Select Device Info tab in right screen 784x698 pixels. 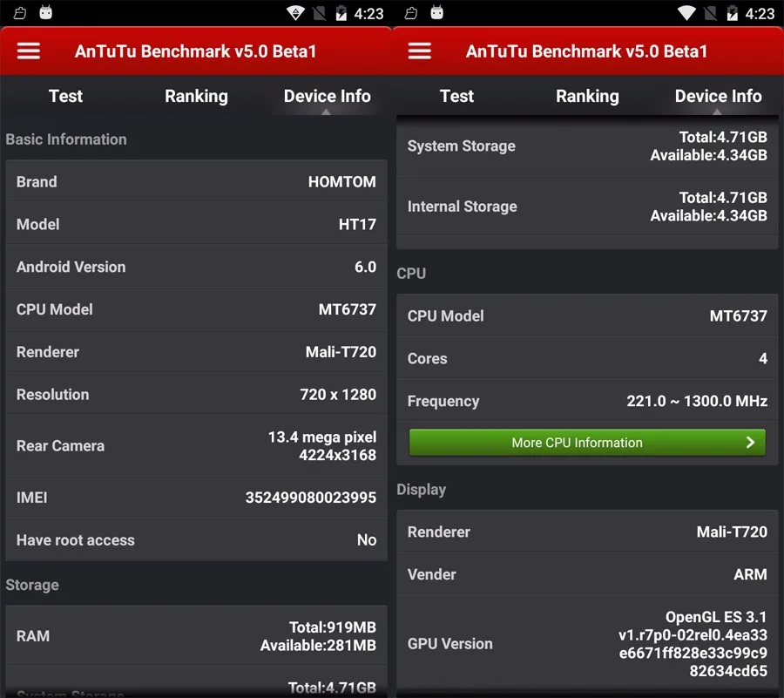[x=718, y=96]
